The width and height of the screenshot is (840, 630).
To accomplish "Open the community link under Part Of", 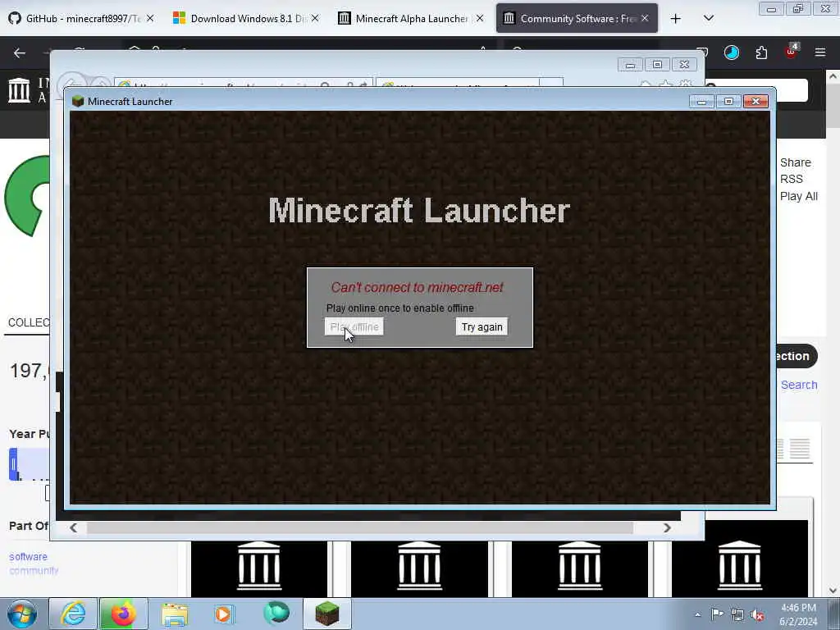I will point(34,571).
